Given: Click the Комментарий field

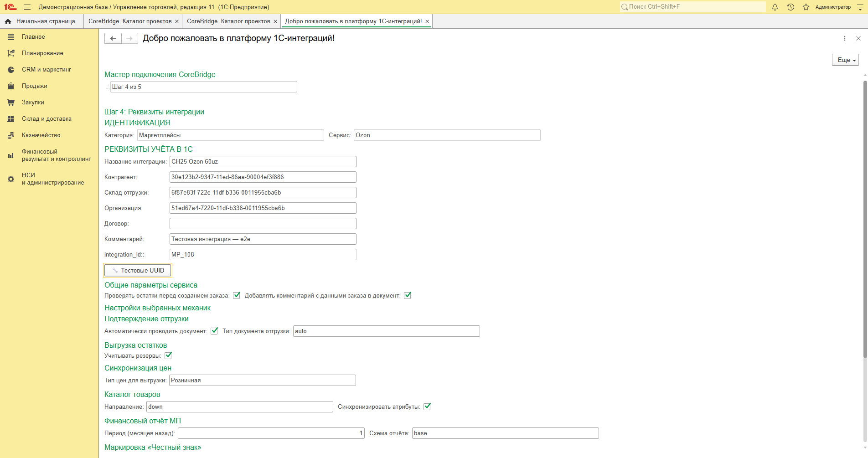Looking at the screenshot, I should (x=263, y=239).
